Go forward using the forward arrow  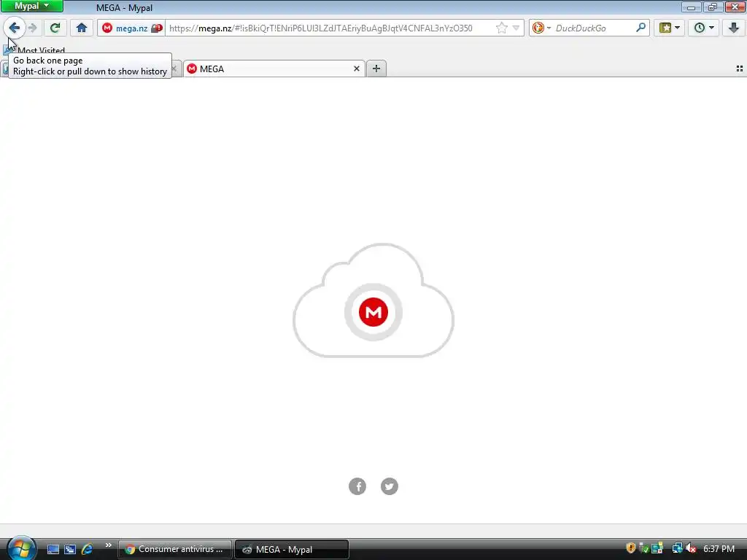[x=33, y=28]
